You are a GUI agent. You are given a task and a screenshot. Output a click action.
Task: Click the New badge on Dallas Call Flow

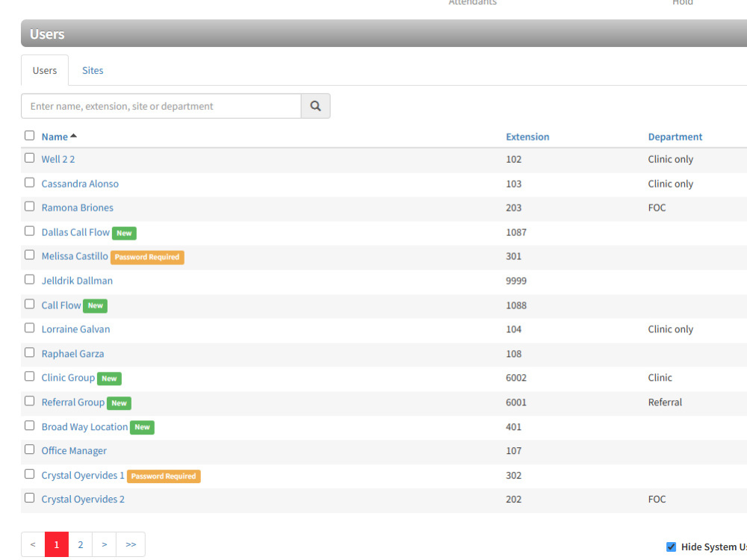pos(124,233)
